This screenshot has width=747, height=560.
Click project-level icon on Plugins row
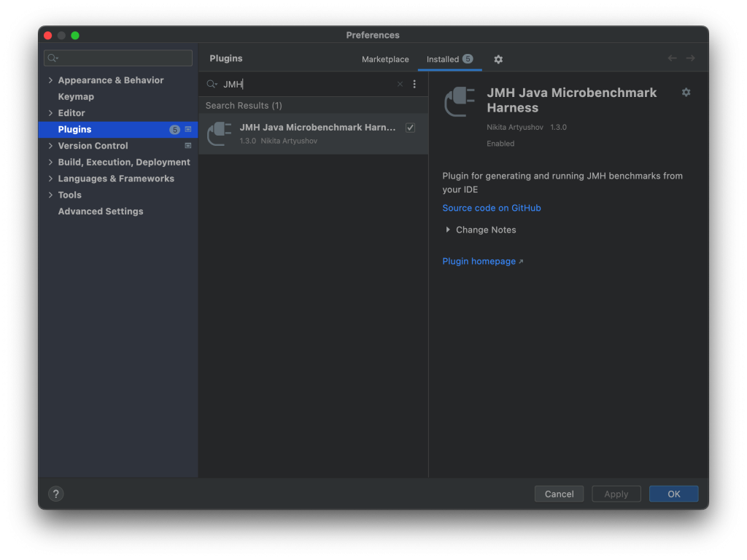coord(187,130)
